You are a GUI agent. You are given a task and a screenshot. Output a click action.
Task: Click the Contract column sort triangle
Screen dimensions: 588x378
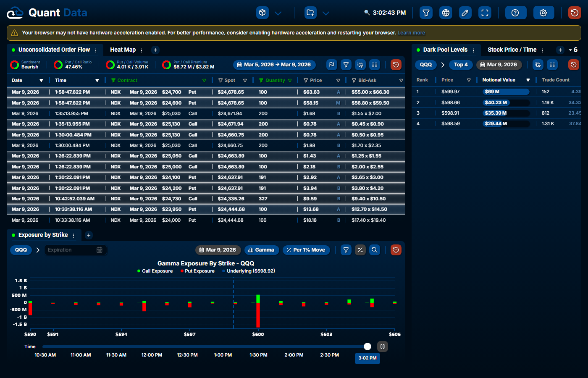pyautogui.click(x=204, y=81)
